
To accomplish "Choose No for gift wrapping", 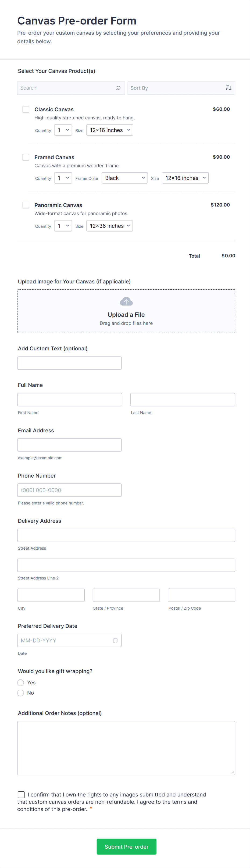I will [x=21, y=693].
